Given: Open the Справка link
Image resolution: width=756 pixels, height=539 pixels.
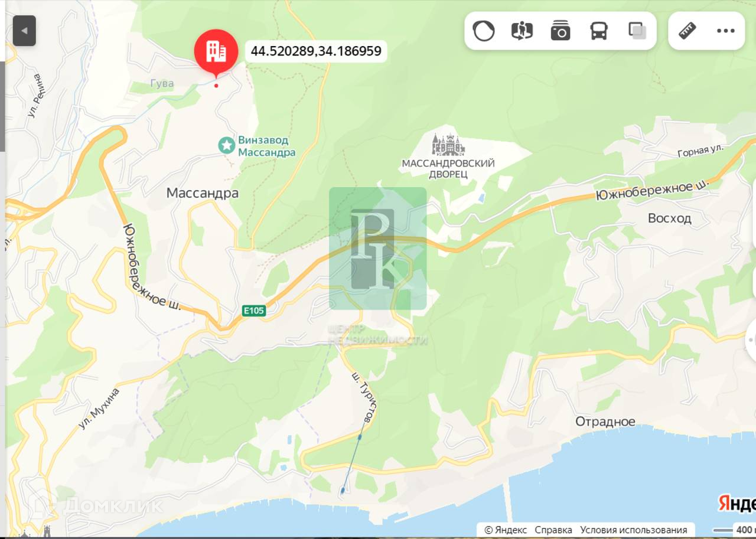Looking at the screenshot, I should [553, 530].
